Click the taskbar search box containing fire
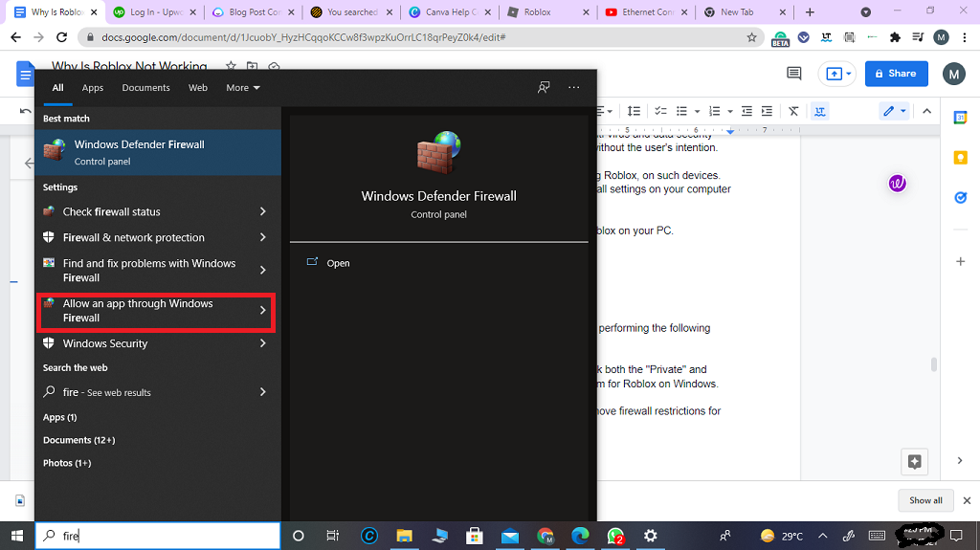The image size is (980, 550). tap(158, 536)
